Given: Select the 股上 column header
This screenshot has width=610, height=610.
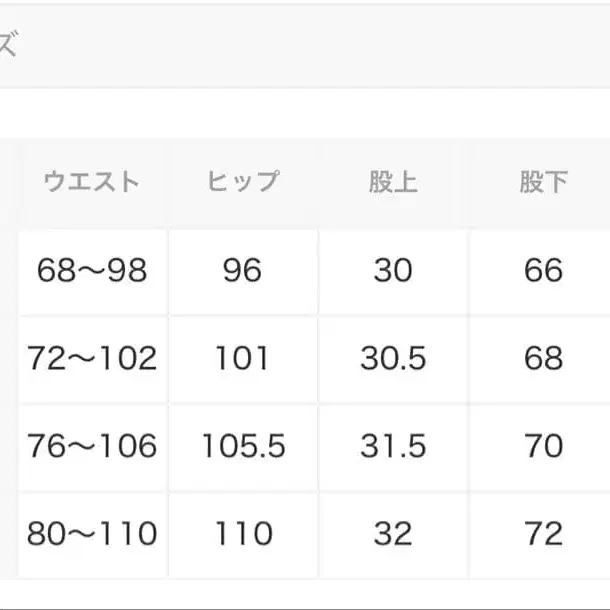Looking at the screenshot, I should pyautogui.click(x=393, y=183).
